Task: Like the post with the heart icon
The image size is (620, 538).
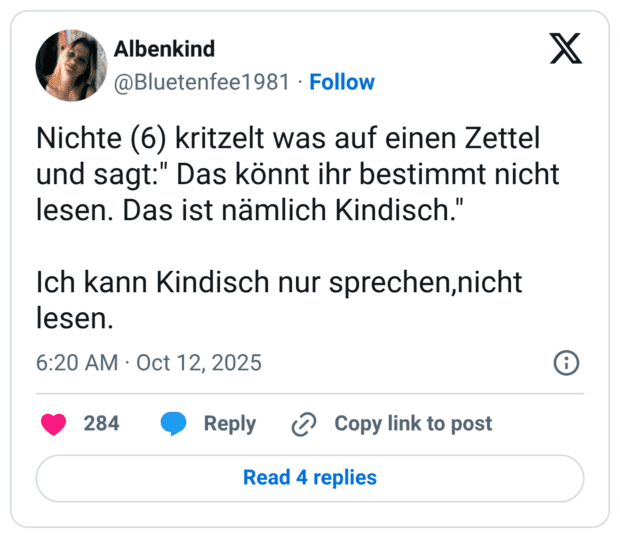Action: tap(54, 424)
